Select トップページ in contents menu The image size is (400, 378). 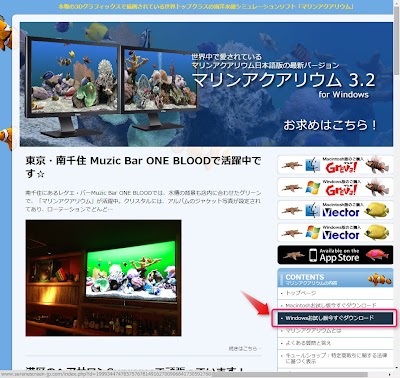(301, 293)
